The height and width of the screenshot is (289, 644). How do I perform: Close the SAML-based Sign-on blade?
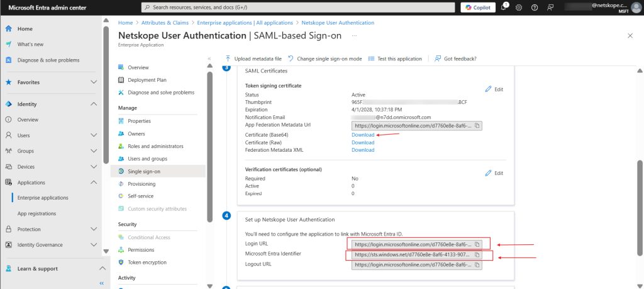tap(630, 36)
